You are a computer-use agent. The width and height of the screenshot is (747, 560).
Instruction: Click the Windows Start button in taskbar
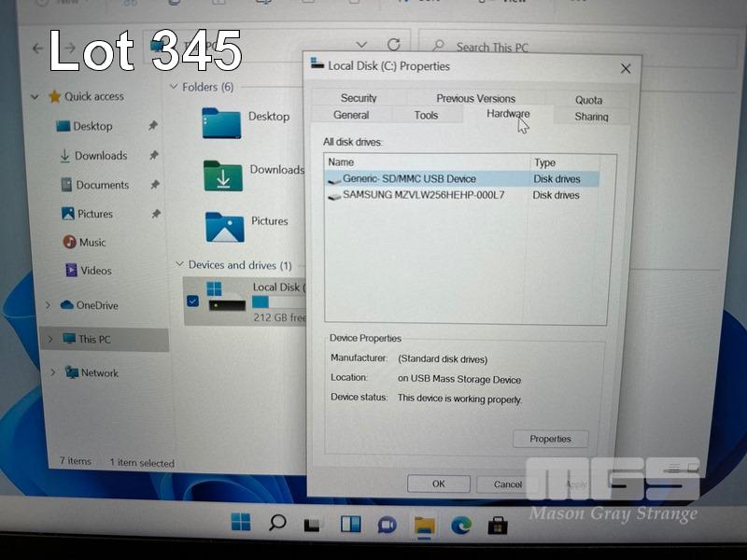241,524
